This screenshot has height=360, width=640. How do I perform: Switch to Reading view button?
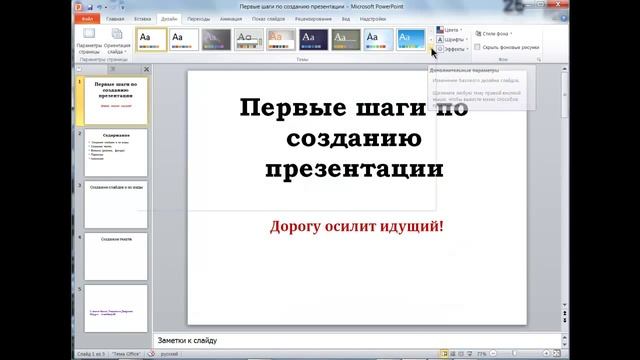pos(461,354)
